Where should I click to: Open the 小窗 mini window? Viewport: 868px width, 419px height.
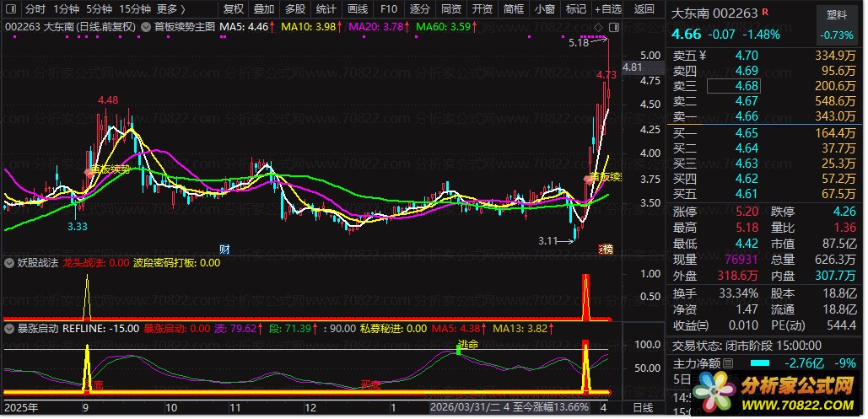(545, 9)
